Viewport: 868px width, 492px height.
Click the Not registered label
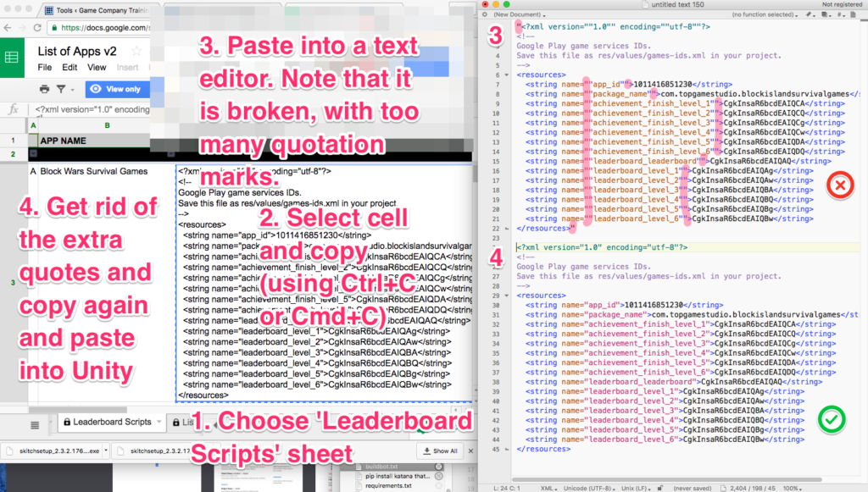point(842,4)
